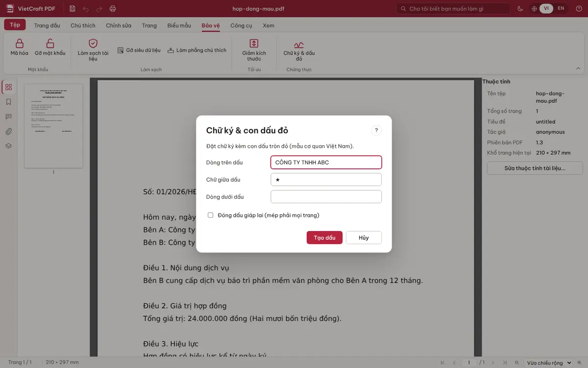Open help from the top-right question icon
The image size is (588, 368).
pyautogui.click(x=579, y=9)
